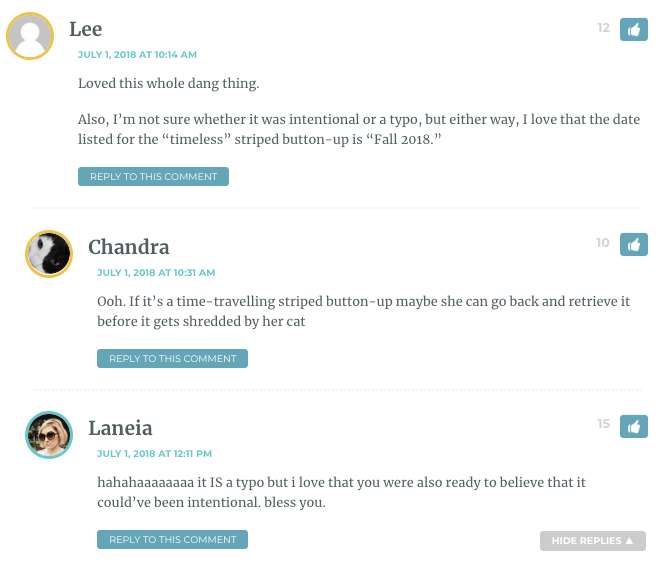Click the commenter name Chandra
Image resolution: width=661 pixels, height=564 pixels.
pyautogui.click(x=129, y=247)
